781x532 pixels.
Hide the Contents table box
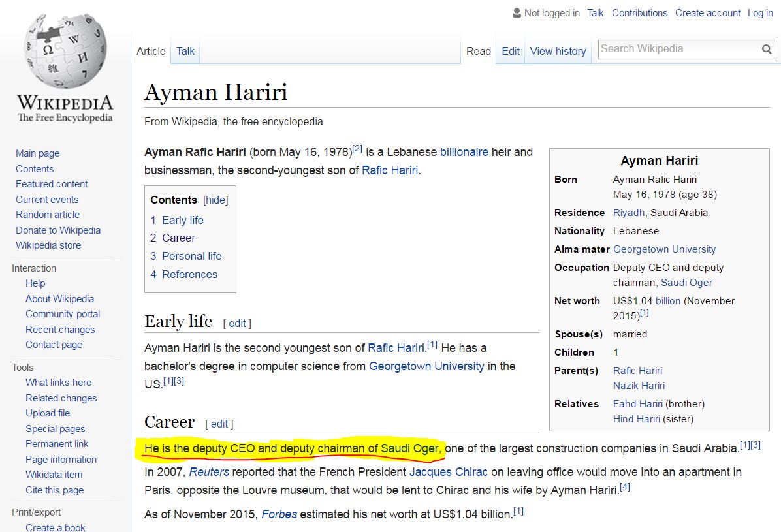coord(215,200)
